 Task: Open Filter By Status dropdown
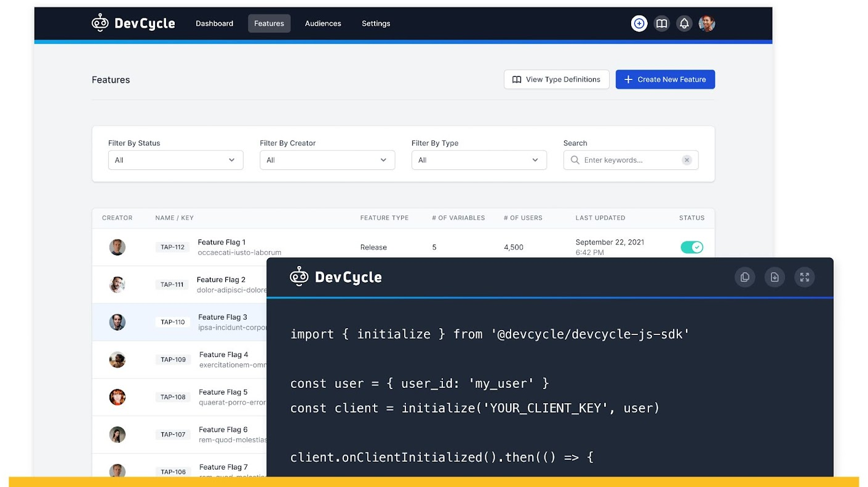(175, 160)
